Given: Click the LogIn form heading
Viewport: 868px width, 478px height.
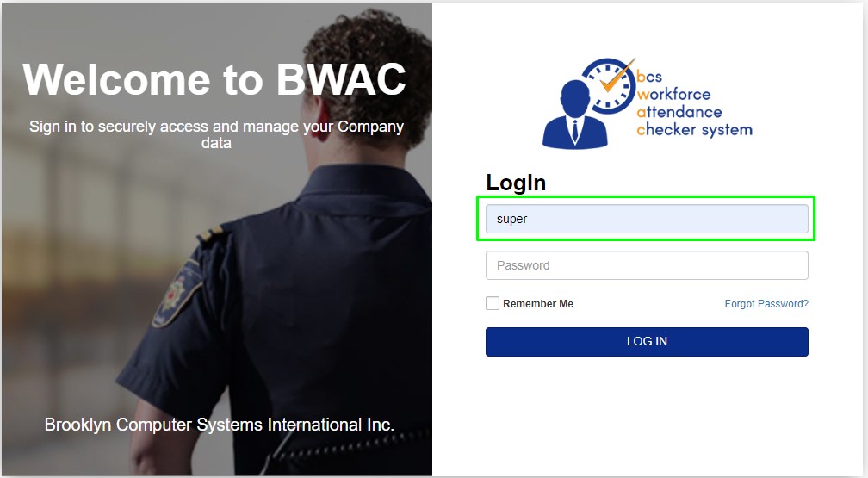Looking at the screenshot, I should click(x=516, y=183).
